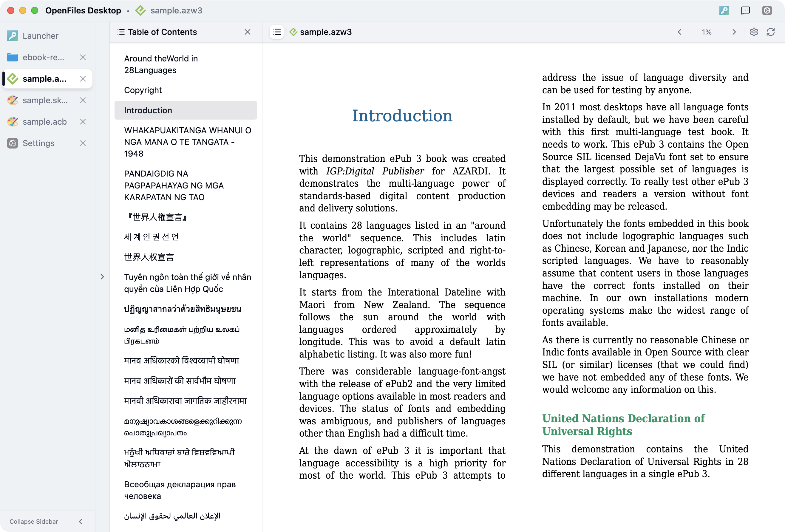Open the मानवी अधिकाराचा जागतिक जाहीरनामा chapter
The height and width of the screenshot is (532, 785).
pyautogui.click(x=186, y=401)
